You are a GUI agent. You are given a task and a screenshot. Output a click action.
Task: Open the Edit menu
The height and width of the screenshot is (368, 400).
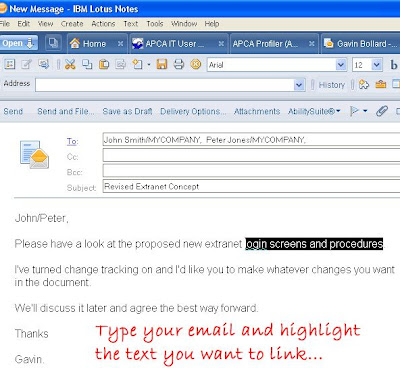coord(24,24)
